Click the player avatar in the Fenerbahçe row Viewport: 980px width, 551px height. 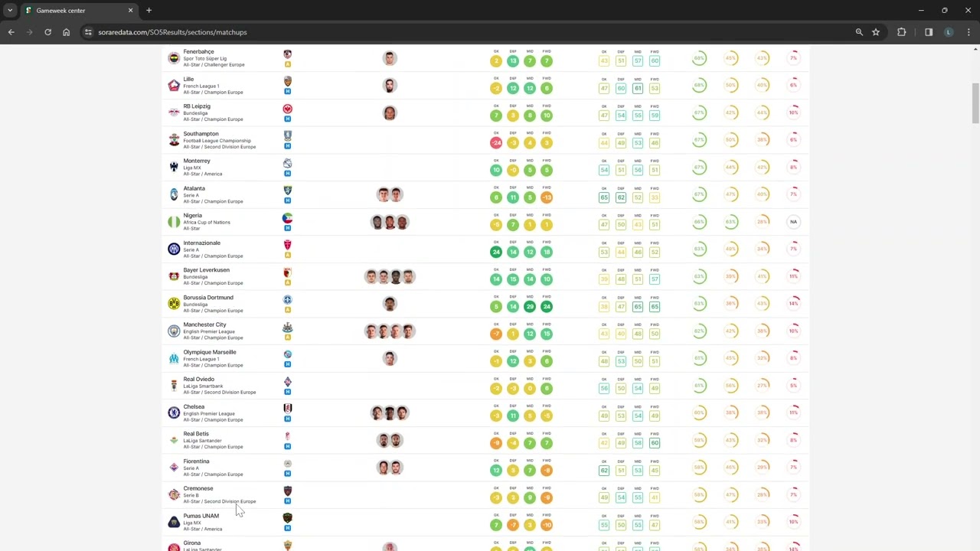390,58
